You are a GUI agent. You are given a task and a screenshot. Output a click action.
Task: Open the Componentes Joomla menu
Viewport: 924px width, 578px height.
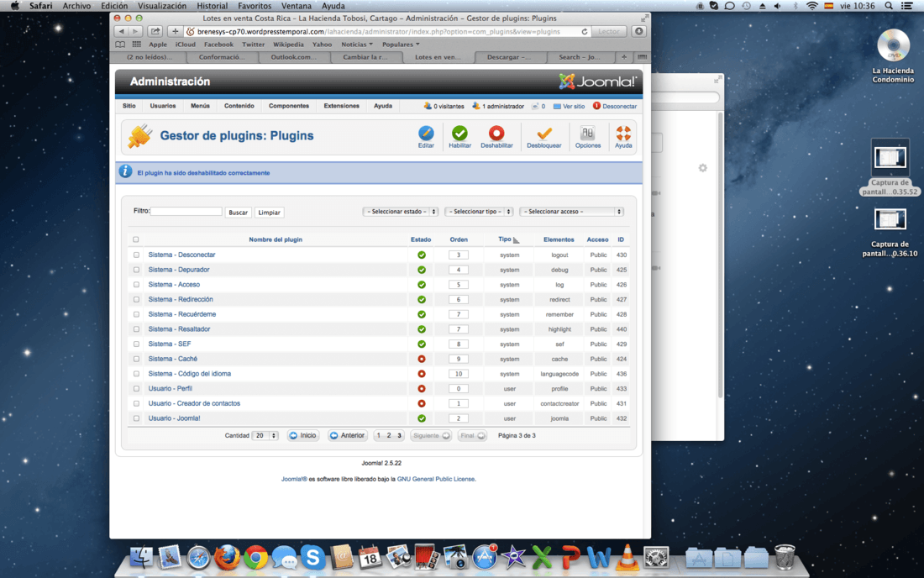tap(289, 106)
